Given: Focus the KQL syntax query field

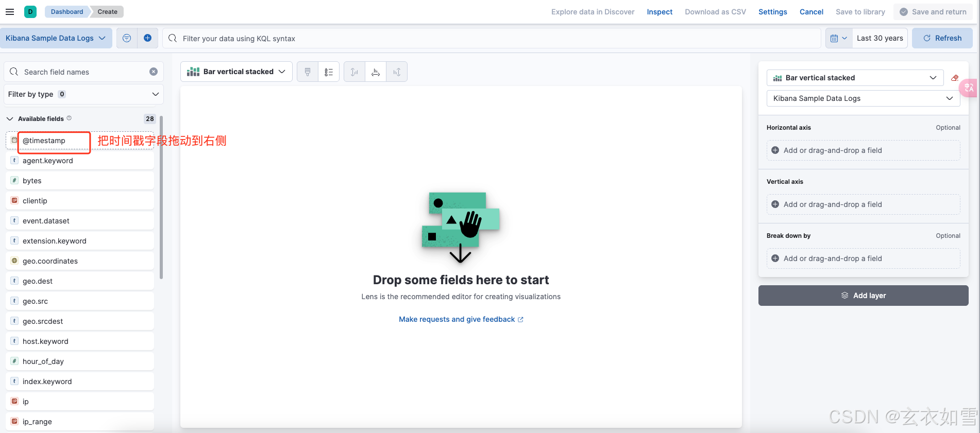Looking at the screenshot, I should (492, 38).
